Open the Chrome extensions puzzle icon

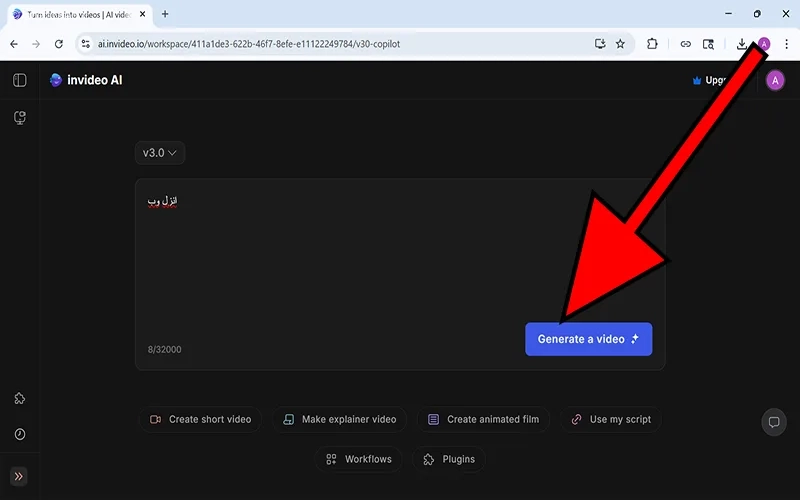[652, 44]
